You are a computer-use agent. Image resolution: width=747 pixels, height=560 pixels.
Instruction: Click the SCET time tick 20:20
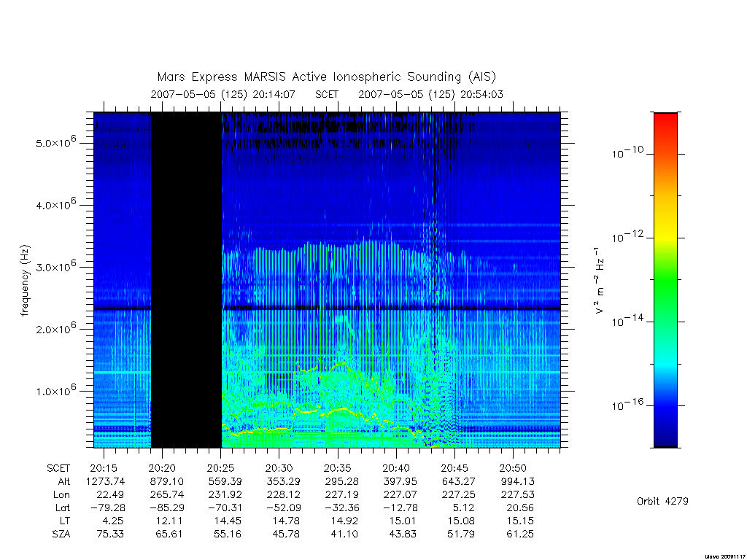click(x=162, y=468)
